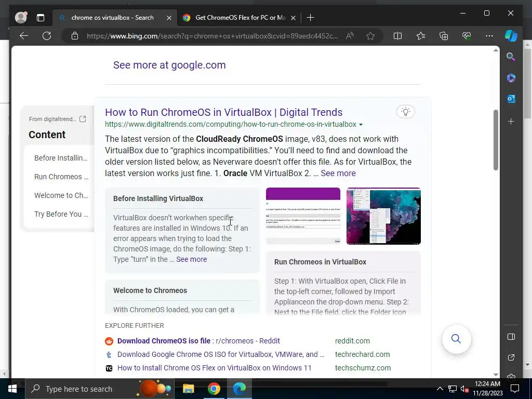Open 'How to Run ChromeOS in VirtualBox' result
Viewport: 532px width, 399px height.
(223, 112)
